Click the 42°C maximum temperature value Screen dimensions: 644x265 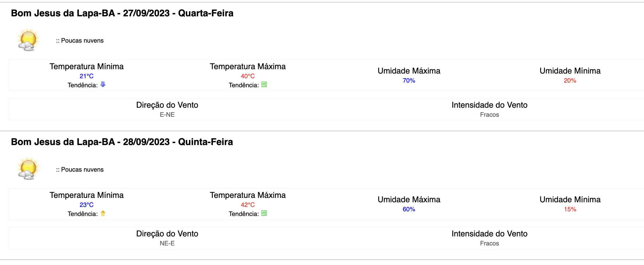click(248, 205)
